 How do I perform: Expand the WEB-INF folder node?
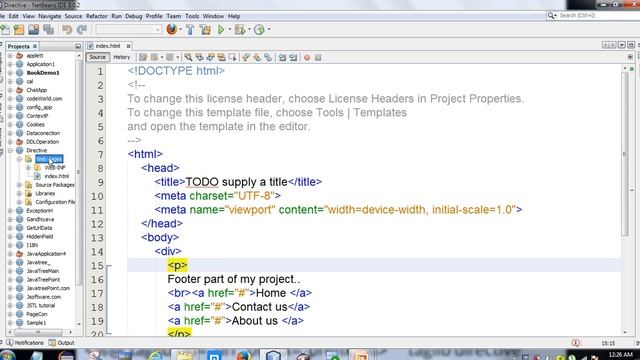(x=28, y=167)
